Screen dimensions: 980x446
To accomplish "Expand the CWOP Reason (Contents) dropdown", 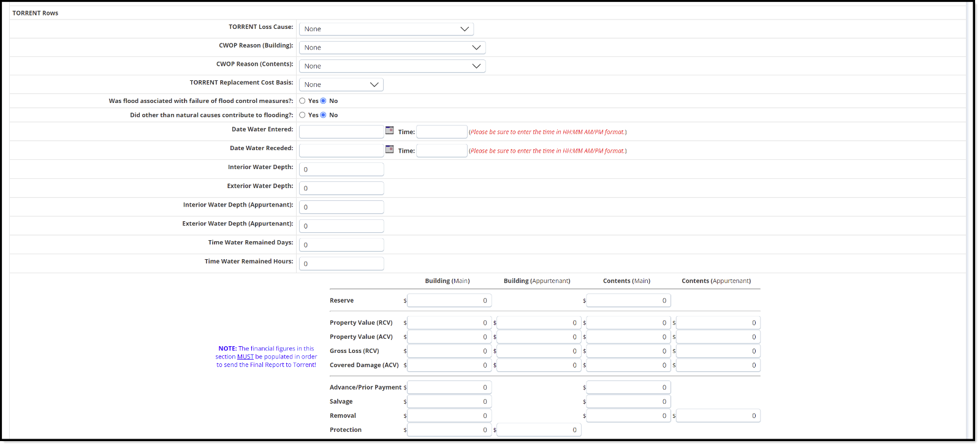I will click(392, 66).
